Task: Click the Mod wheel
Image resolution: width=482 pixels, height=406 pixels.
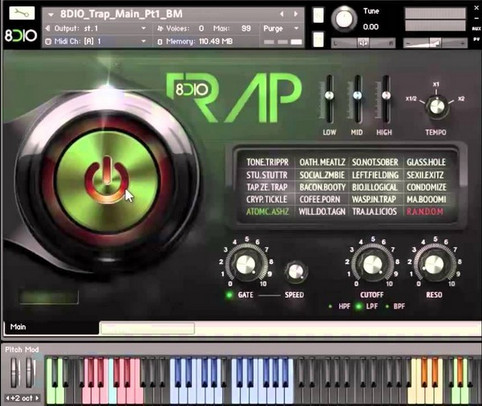Action: point(30,372)
